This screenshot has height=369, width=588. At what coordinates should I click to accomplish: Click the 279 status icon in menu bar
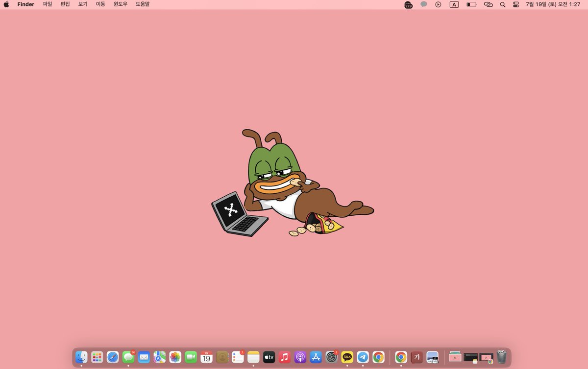coord(408,4)
